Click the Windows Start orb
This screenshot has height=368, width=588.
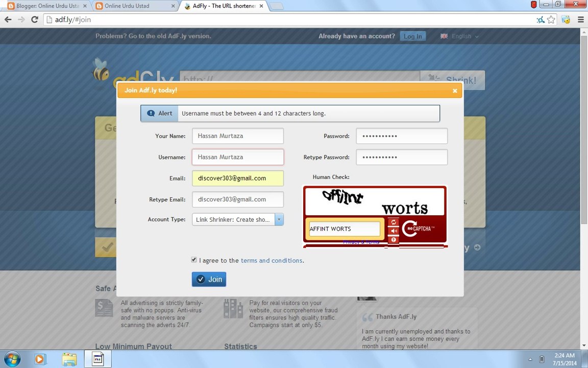coord(12,359)
